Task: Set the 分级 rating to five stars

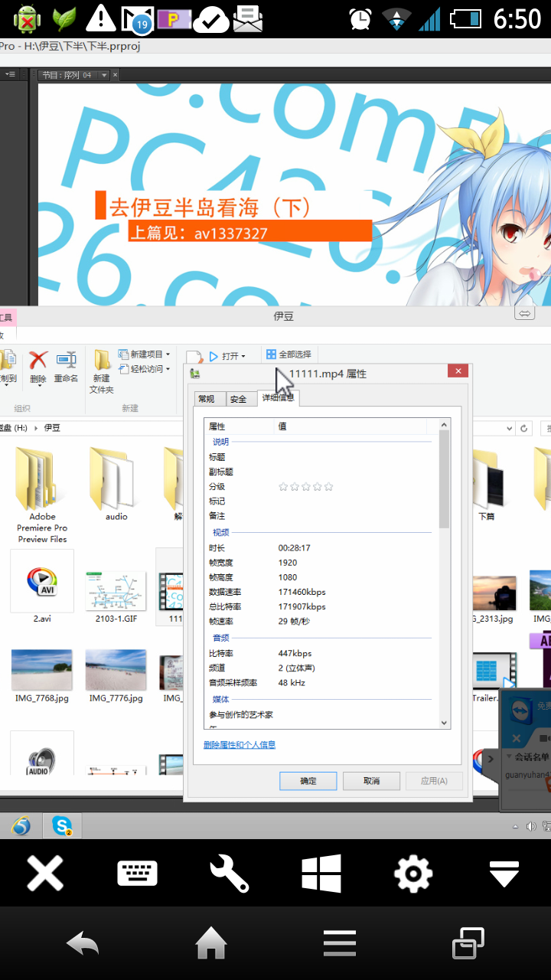Action: pyautogui.click(x=329, y=487)
